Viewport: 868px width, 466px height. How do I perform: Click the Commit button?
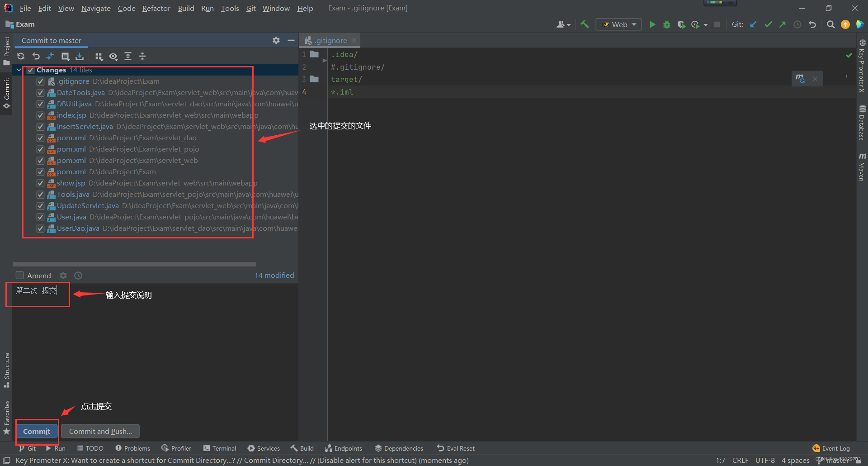point(37,431)
